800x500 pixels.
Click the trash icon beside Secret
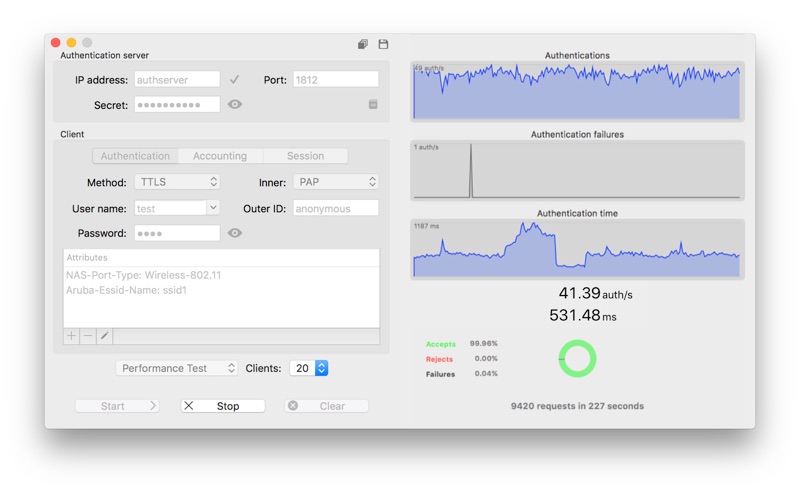click(373, 104)
